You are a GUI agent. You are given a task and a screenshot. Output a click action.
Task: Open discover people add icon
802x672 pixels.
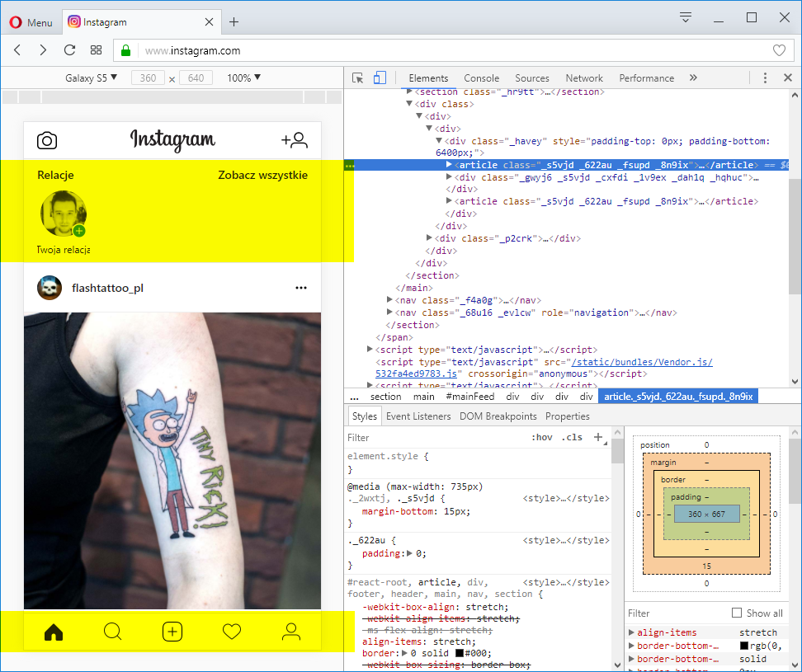click(x=295, y=140)
